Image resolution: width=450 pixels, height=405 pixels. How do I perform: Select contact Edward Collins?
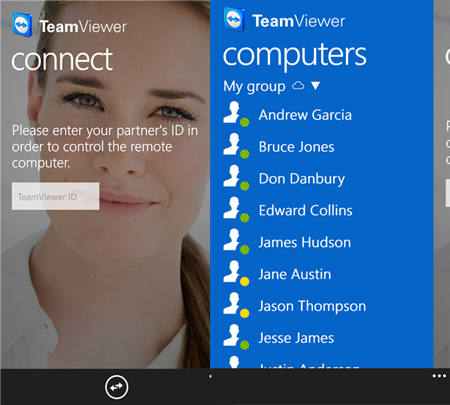pos(288,210)
